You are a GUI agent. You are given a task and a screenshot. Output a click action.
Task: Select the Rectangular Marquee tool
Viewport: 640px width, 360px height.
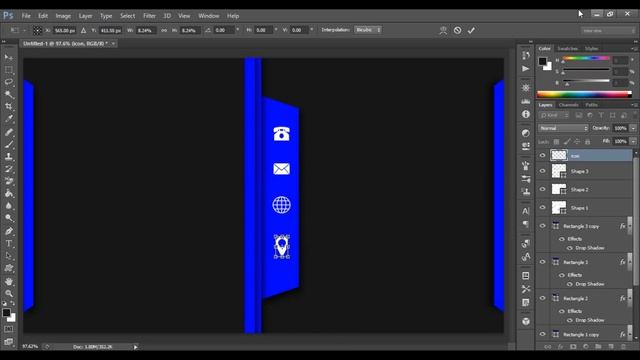point(9,70)
